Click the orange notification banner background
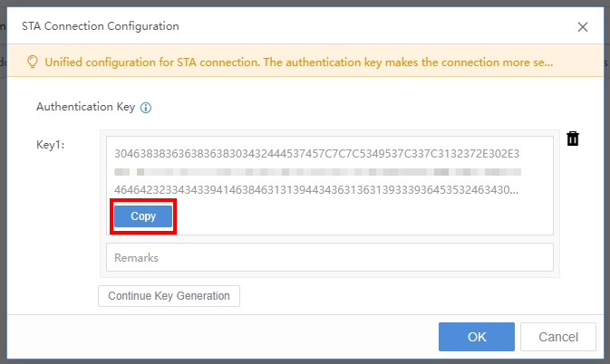 coord(577,61)
